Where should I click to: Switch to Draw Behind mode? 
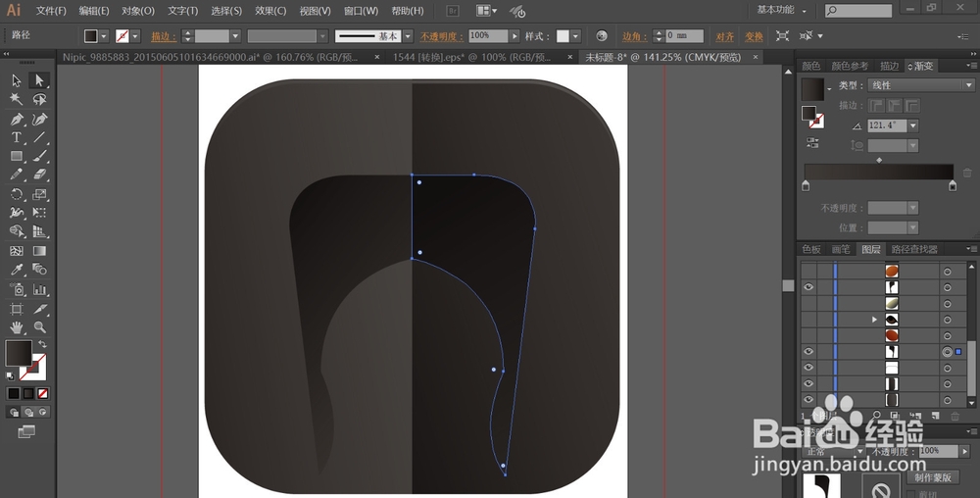coord(28,413)
